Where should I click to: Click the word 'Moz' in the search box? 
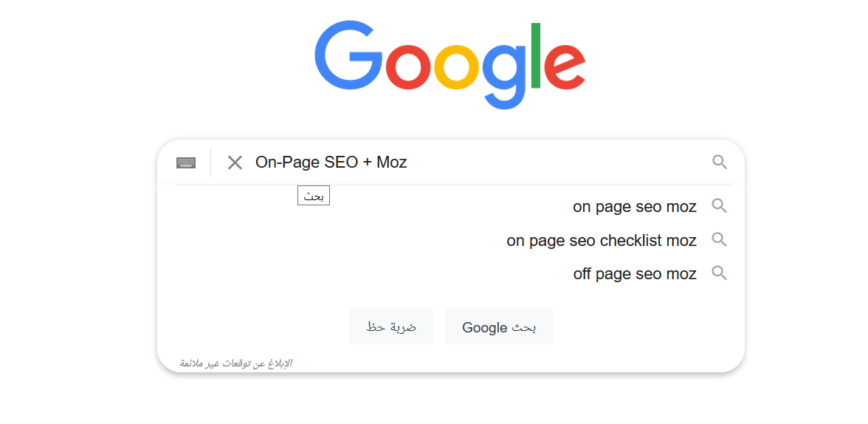(x=392, y=163)
